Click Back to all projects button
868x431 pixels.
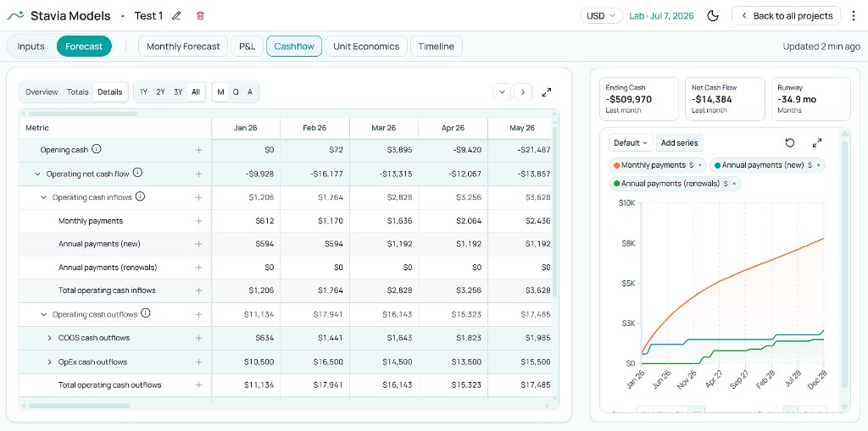[x=786, y=15]
